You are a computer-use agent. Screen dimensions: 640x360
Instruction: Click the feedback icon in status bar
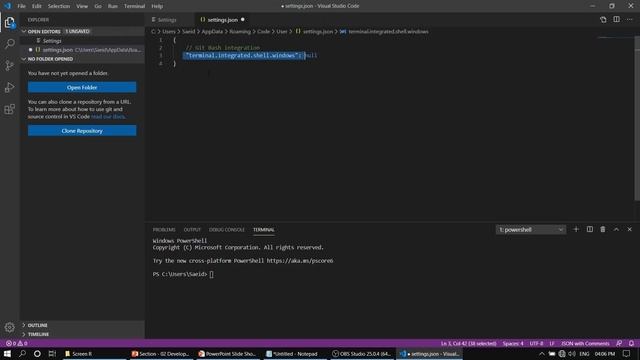[619, 343]
